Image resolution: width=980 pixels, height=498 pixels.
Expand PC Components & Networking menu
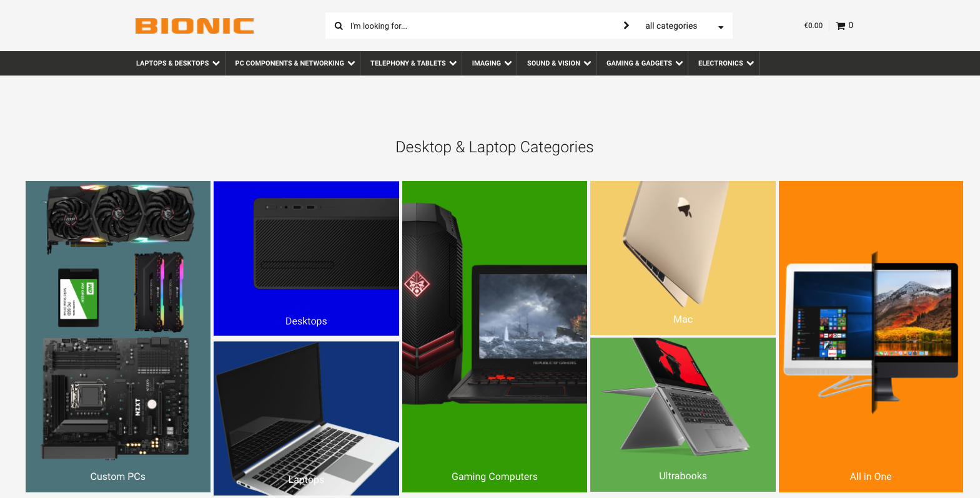pos(295,63)
